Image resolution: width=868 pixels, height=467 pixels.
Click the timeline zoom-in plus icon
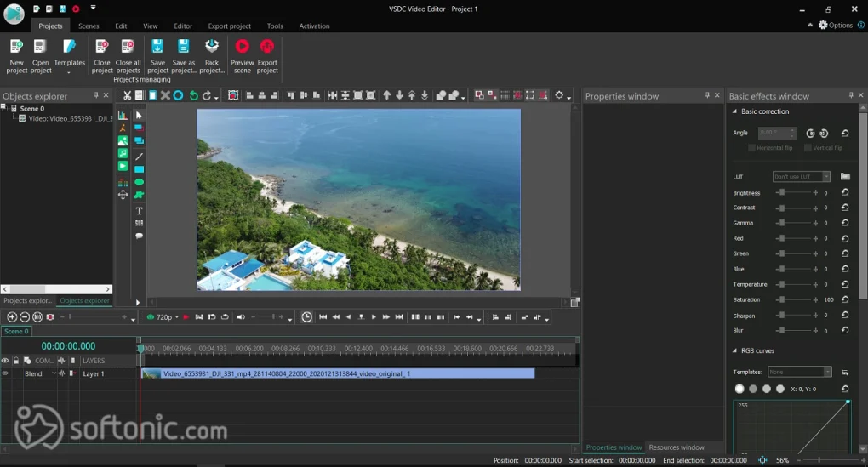pos(12,317)
